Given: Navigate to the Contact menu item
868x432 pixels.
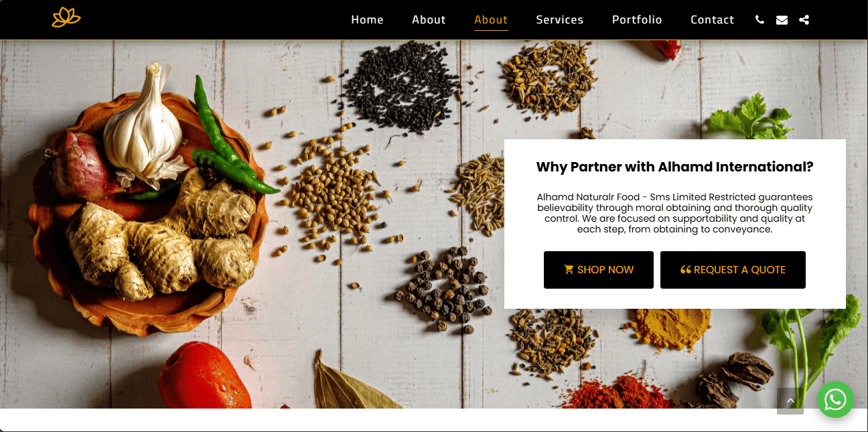Looking at the screenshot, I should (712, 20).
